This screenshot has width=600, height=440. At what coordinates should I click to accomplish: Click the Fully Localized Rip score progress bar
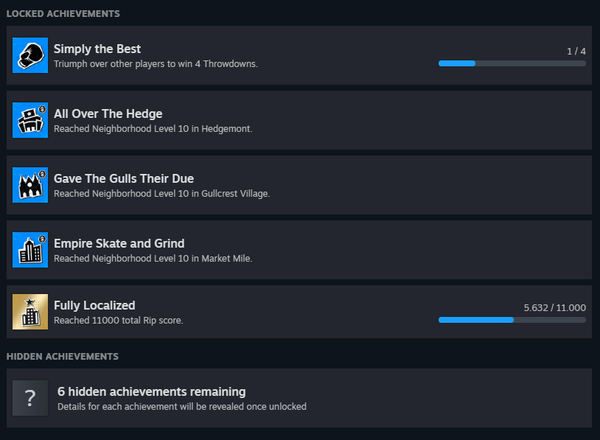click(512, 320)
